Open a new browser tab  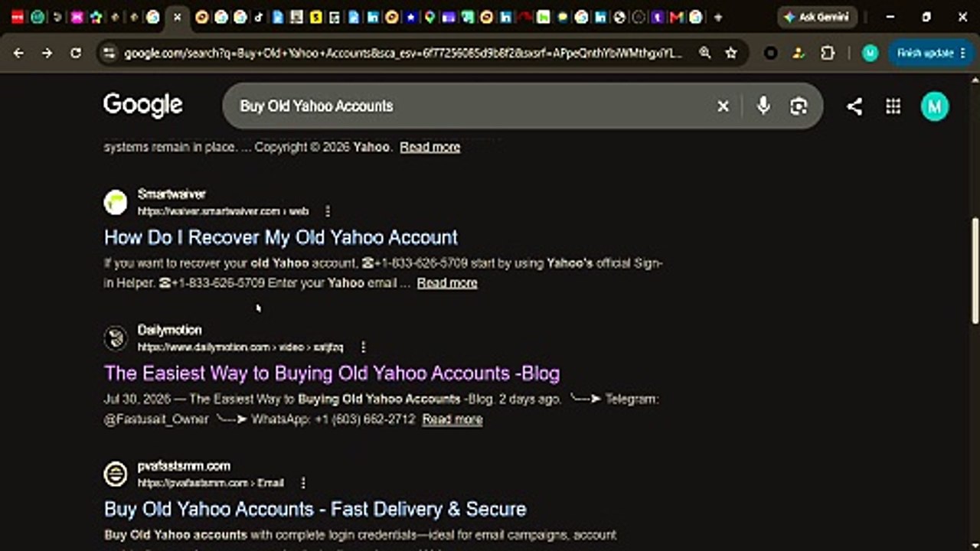717,17
